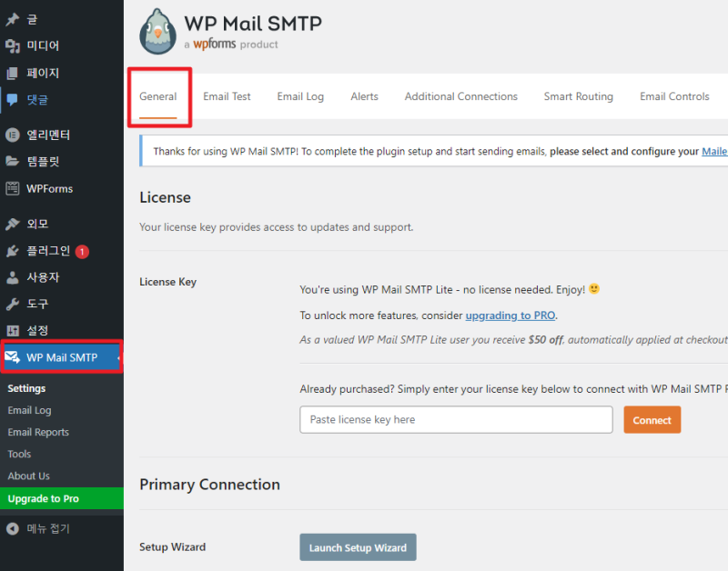Open the 외모 menu item

(37, 224)
